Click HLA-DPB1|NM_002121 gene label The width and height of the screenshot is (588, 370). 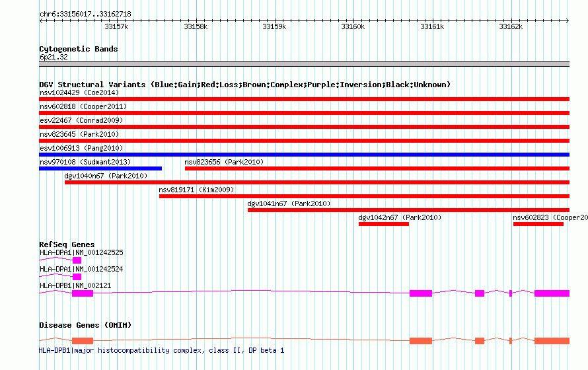tap(75, 285)
